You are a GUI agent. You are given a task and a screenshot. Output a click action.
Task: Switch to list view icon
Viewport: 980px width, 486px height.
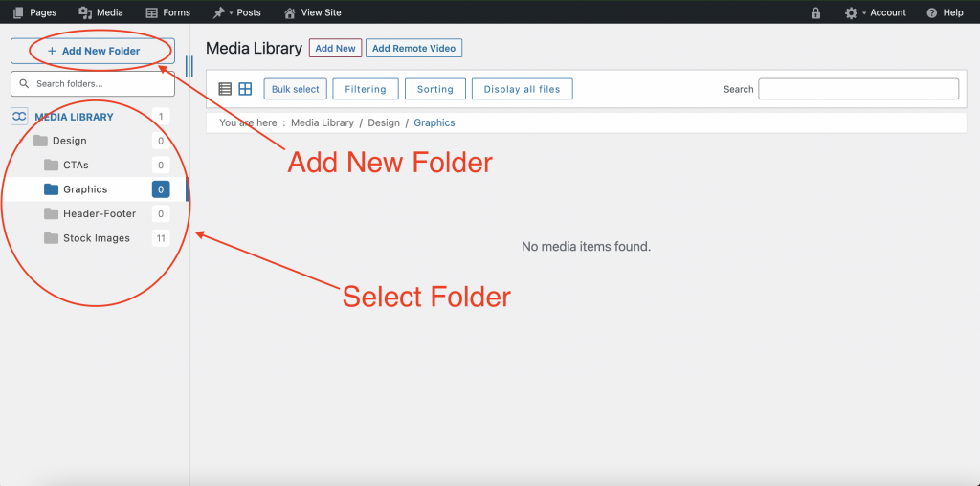coord(225,89)
